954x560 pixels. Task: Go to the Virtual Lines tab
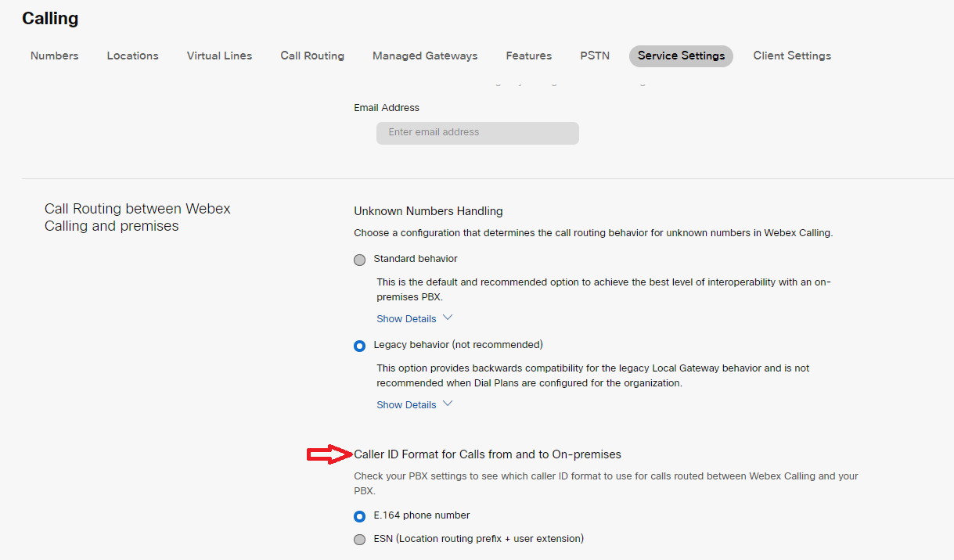click(219, 56)
